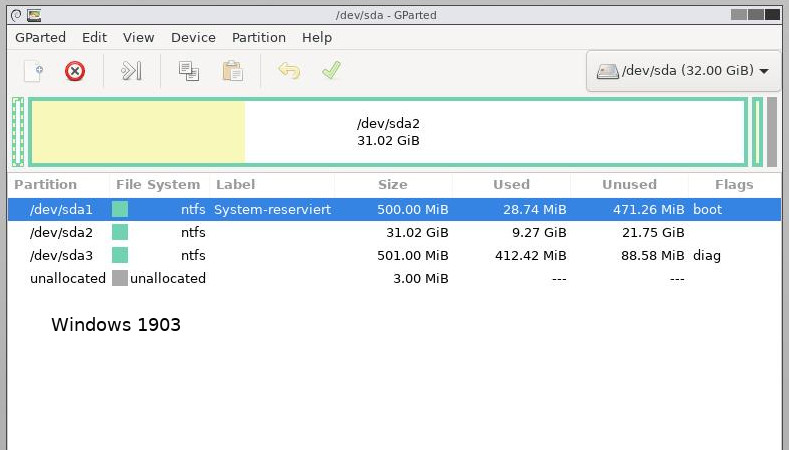Select the /dev/sda2 row in partition list
The width and height of the screenshot is (789, 450).
tap(394, 233)
